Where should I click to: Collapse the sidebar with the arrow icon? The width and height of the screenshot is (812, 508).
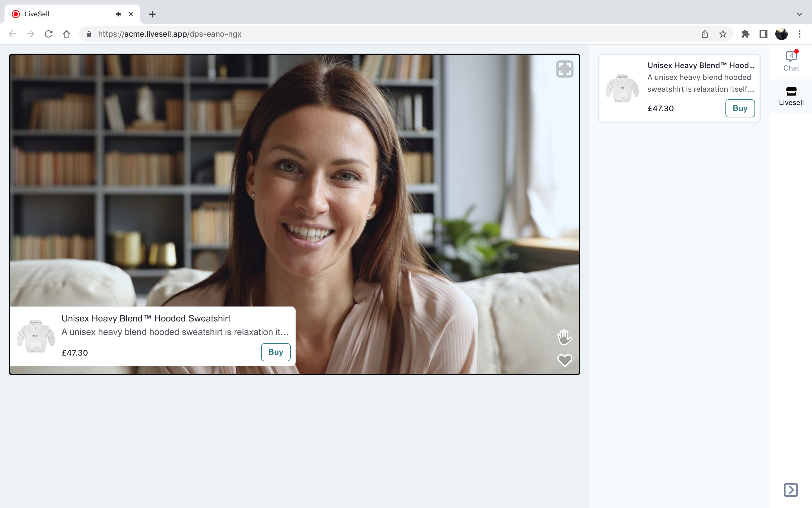tap(791, 490)
